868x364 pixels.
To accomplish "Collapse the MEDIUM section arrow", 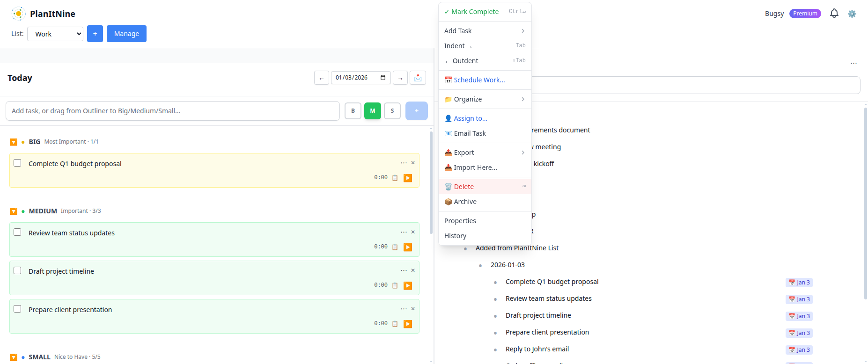I will point(14,211).
